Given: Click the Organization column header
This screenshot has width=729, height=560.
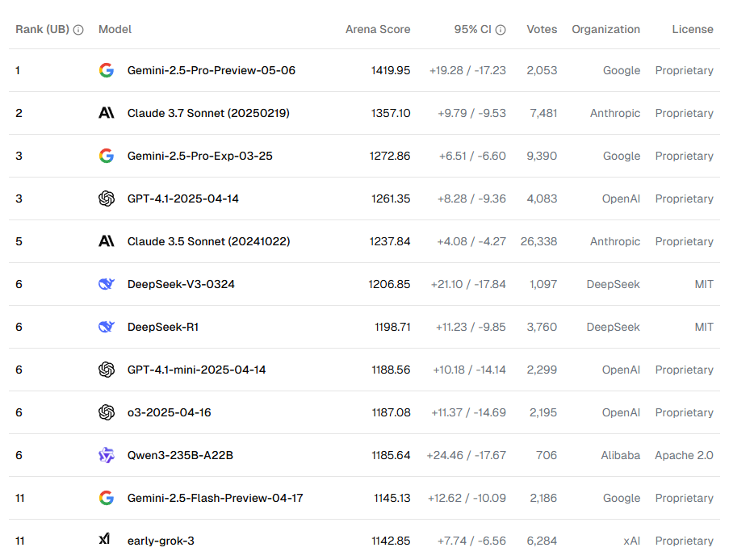Looking at the screenshot, I should pyautogui.click(x=605, y=29).
